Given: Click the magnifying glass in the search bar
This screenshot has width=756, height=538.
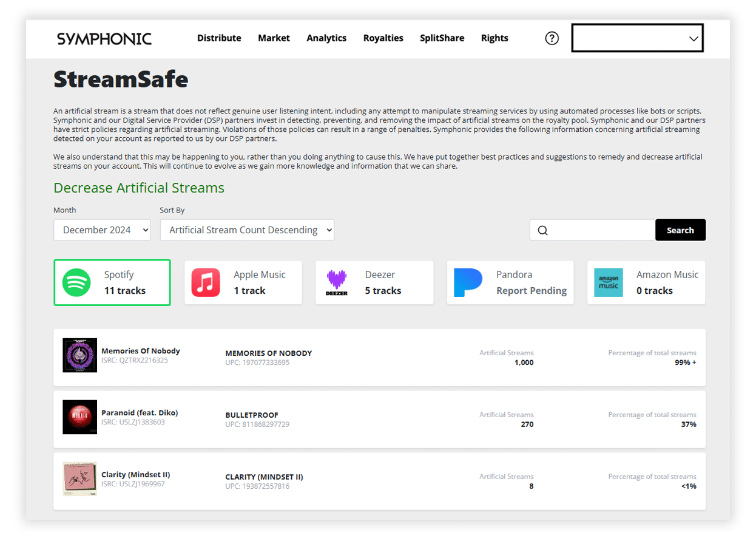Looking at the screenshot, I should tap(543, 230).
